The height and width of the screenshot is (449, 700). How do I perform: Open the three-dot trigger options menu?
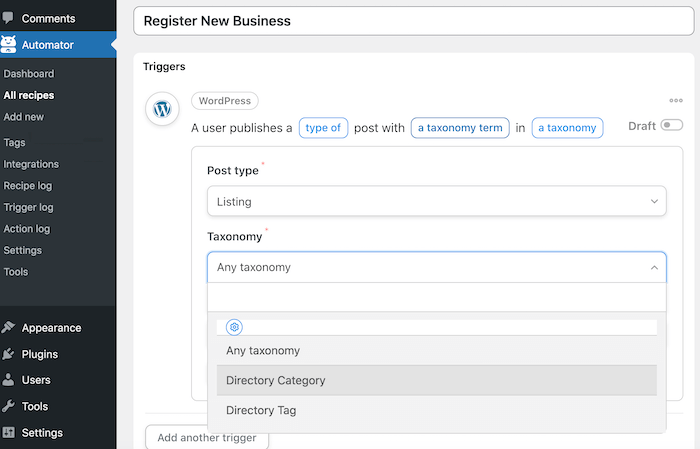click(x=676, y=100)
